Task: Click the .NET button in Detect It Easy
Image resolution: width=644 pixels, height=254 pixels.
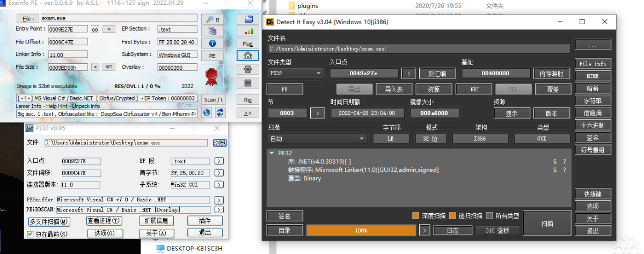Action: [x=474, y=89]
